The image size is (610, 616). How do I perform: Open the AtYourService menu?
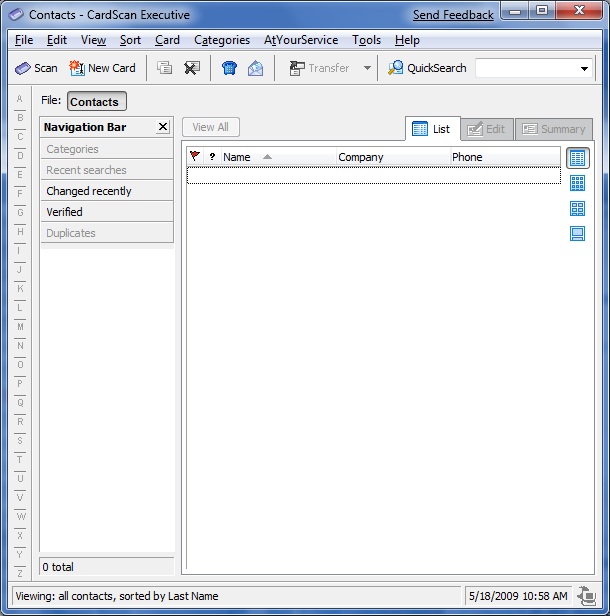(301, 40)
